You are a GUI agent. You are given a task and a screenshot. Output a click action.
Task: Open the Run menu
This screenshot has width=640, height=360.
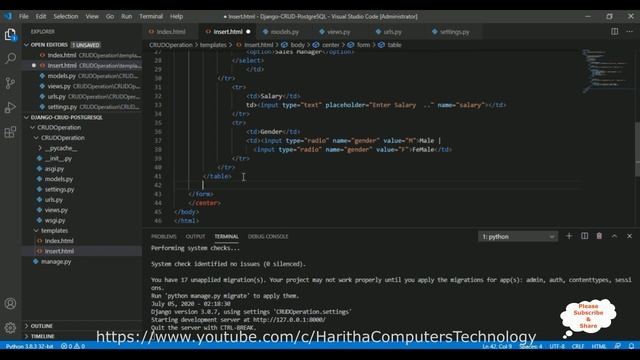click(127, 16)
